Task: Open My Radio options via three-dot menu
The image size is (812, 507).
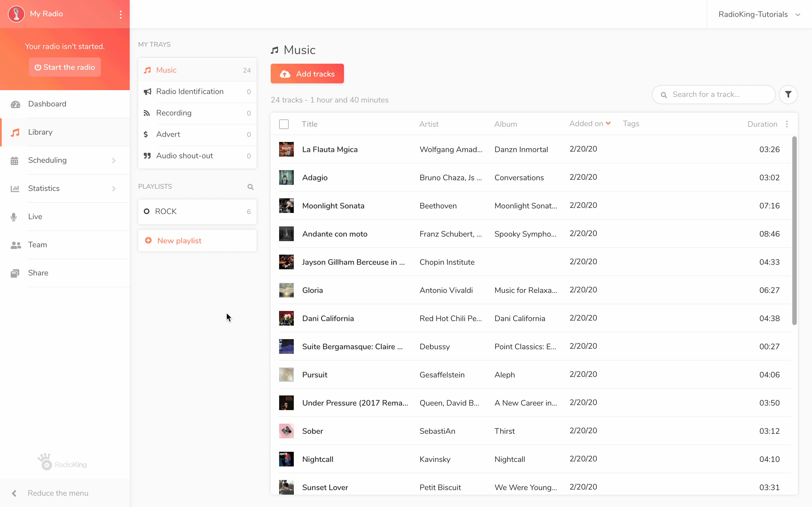Action: [120, 14]
